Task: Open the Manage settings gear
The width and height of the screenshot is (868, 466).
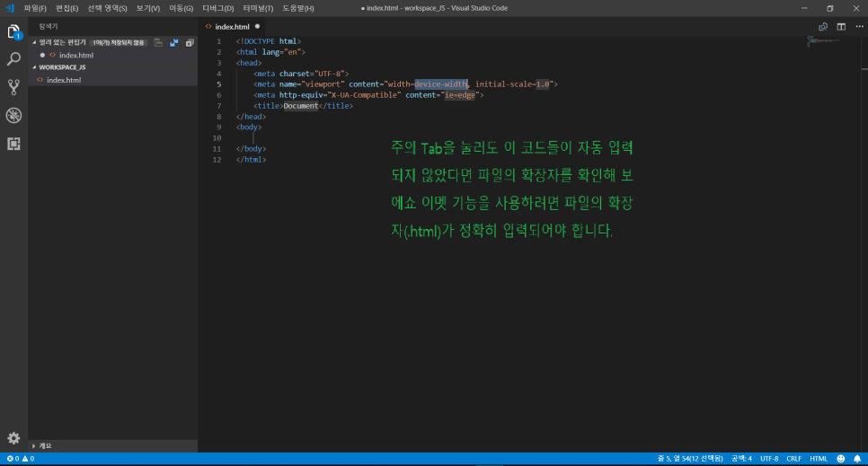Action: pyautogui.click(x=13, y=438)
